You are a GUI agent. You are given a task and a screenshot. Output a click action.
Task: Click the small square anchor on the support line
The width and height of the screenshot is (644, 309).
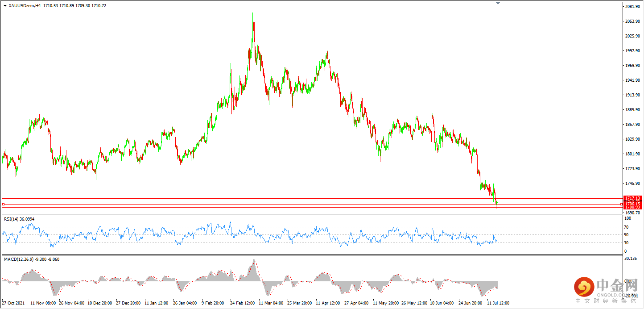click(x=621, y=204)
